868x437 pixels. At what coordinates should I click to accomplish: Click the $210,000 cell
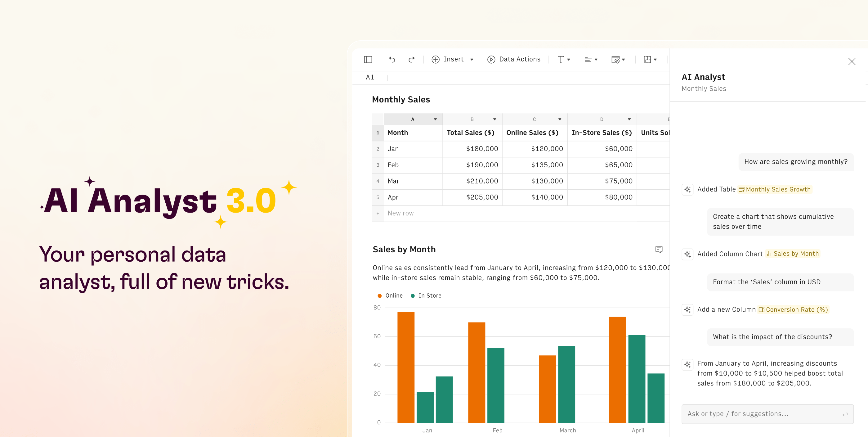(472, 181)
